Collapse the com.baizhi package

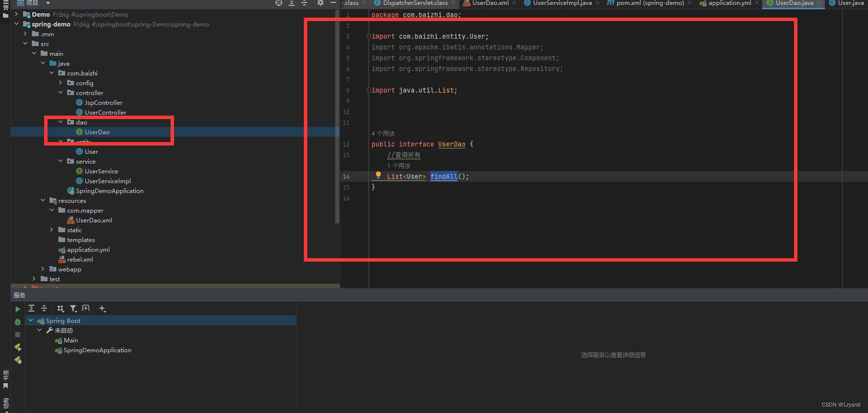(x=52, y=73)
